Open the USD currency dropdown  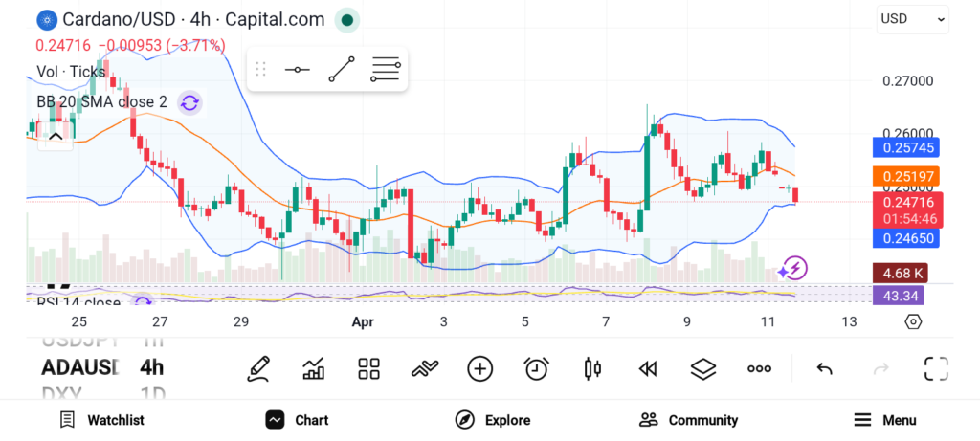[x=912, y=18]
